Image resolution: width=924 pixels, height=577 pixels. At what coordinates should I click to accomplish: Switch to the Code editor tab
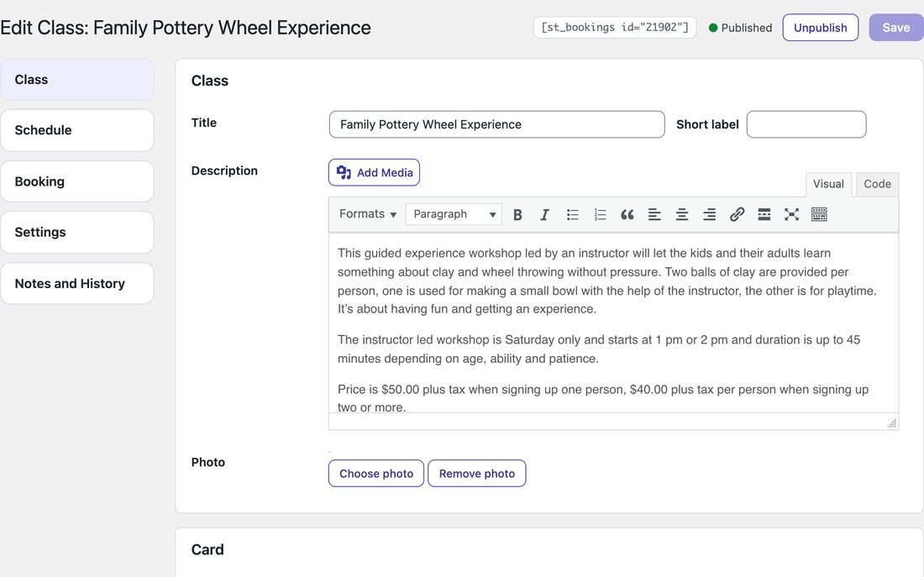tap(877, 184)
